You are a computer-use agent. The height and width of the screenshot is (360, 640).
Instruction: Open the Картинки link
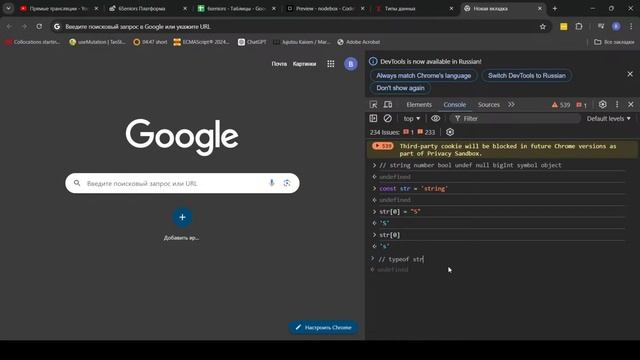(x=304, y=64)
